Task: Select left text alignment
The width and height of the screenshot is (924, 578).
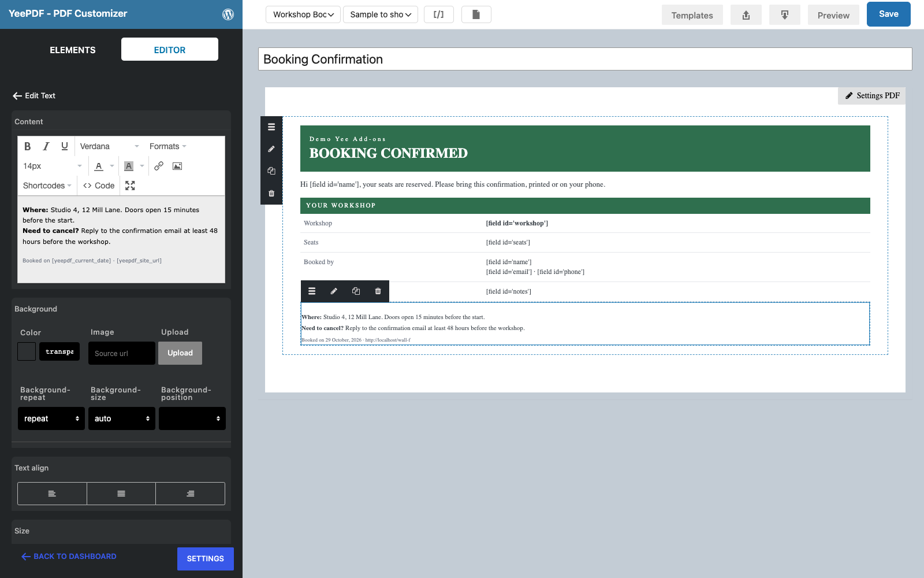Action: click(x=52, y=494)
